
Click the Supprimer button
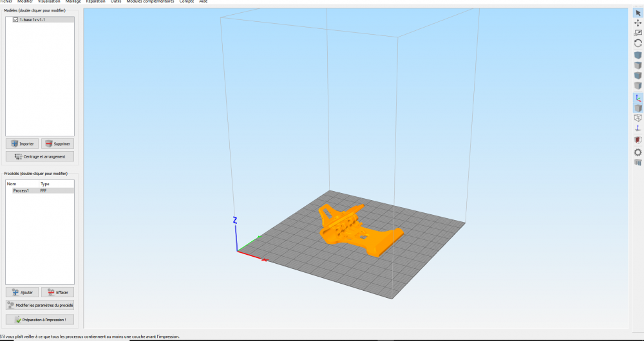57,143
